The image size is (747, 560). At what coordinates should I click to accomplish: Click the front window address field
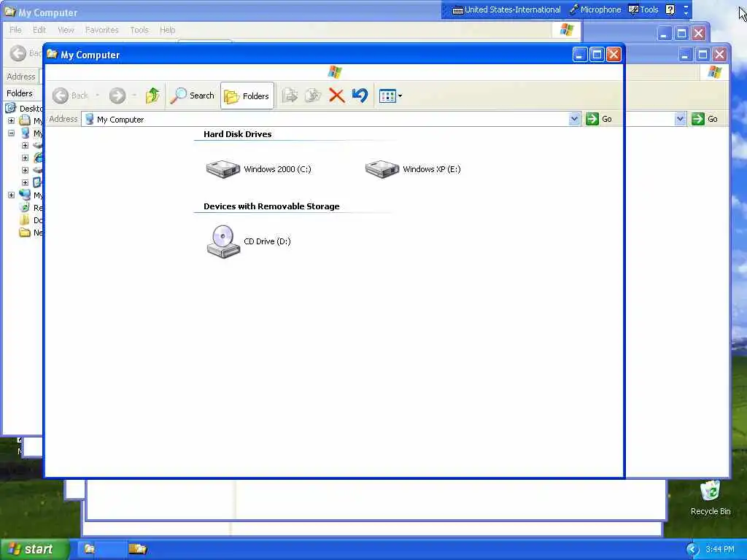point(330,119)
